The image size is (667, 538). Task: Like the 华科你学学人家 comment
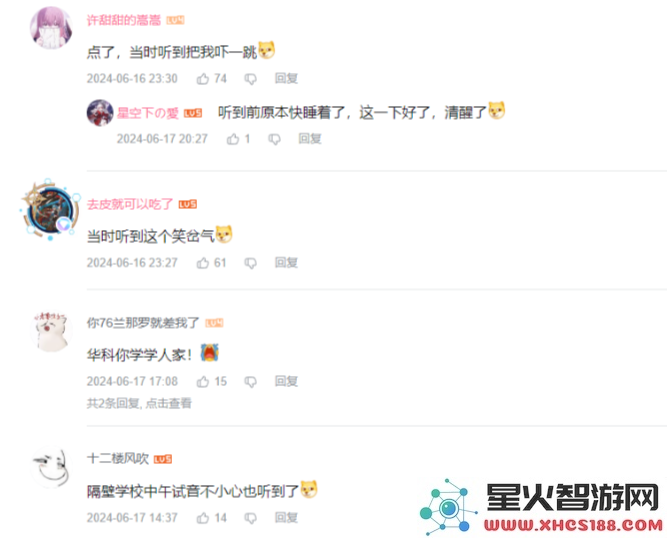203,381
